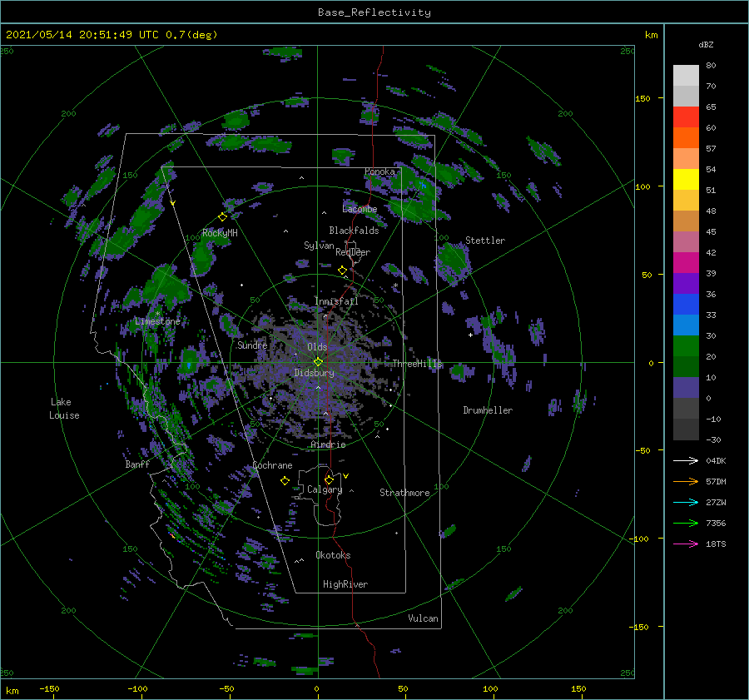Click the white 04DK arrow in legend
This screenshot has width=749, height=700.
point(686,460)
